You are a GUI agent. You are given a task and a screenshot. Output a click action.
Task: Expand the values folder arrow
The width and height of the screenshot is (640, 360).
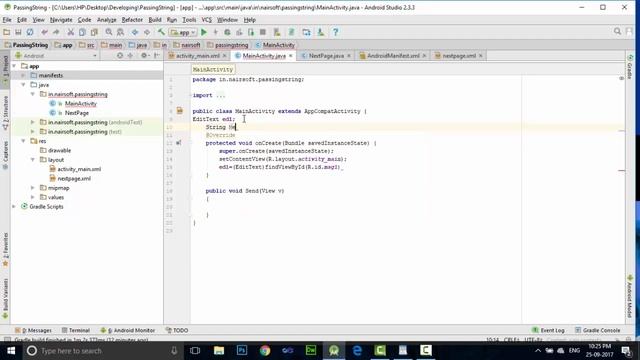pyautogui.click(x=33, y=198)
